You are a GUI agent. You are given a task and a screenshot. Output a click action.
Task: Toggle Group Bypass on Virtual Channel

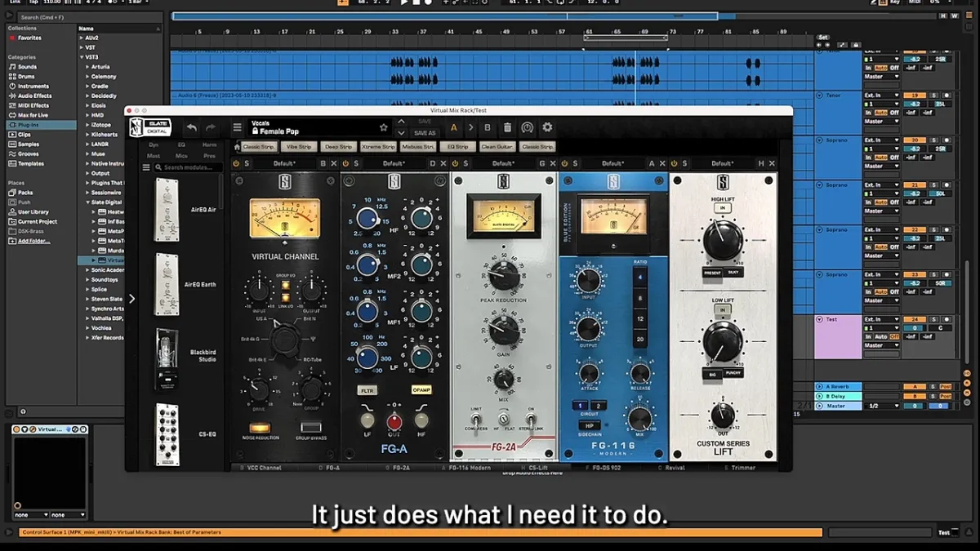point(310,427)
